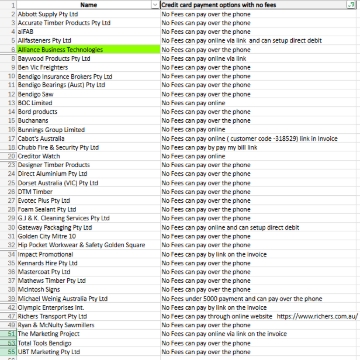The width and height of the screenshot is (360, 360).
Task: Select the Buchanans cell
Action: point(88,121)
